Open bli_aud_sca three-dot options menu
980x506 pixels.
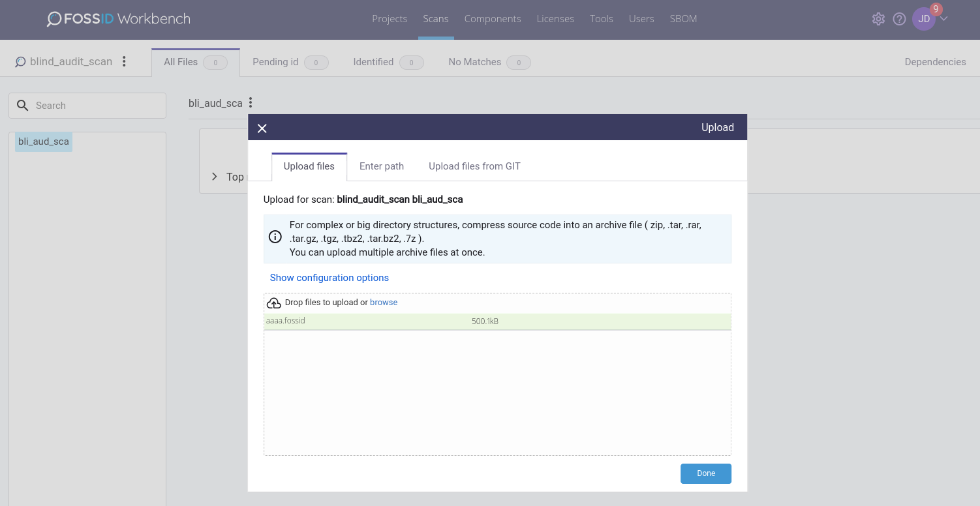point(251,103)
